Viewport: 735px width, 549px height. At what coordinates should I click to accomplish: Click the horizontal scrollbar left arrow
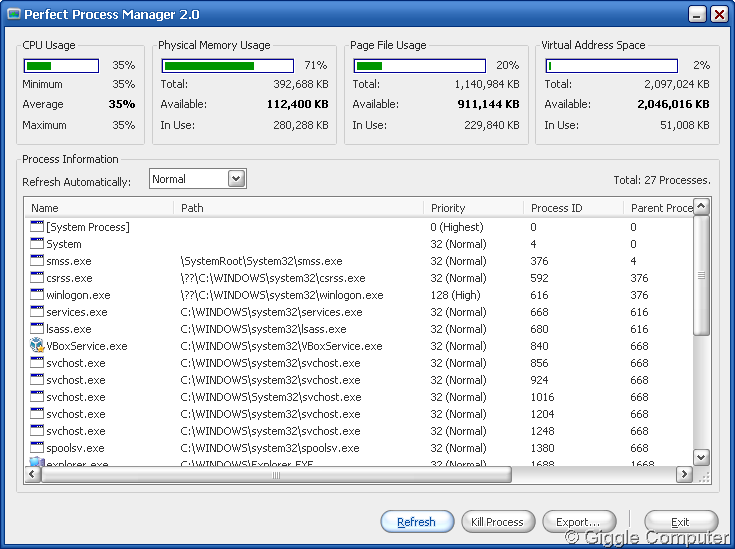click(32, 474)
